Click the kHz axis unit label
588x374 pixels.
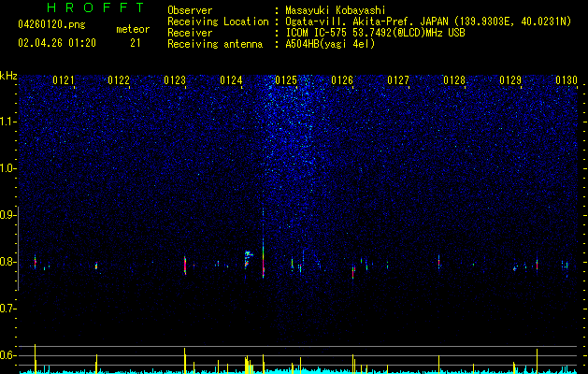point(8,76)
